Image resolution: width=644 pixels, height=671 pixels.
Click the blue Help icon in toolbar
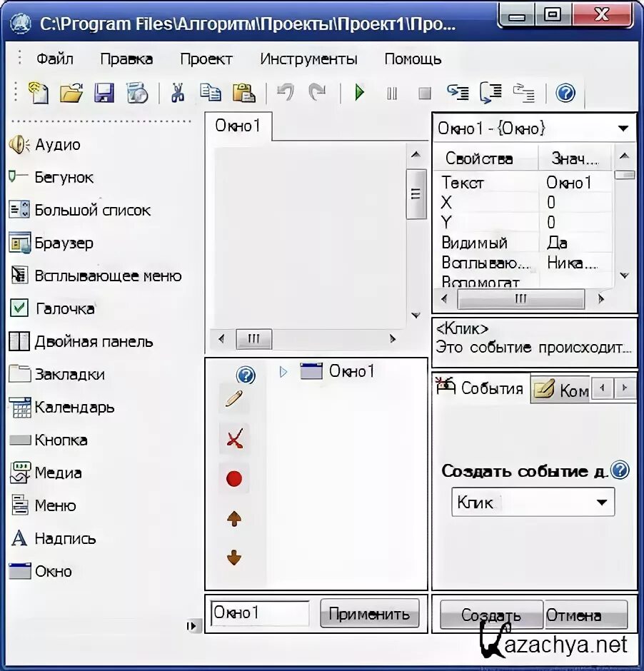[x=565, y=92]
